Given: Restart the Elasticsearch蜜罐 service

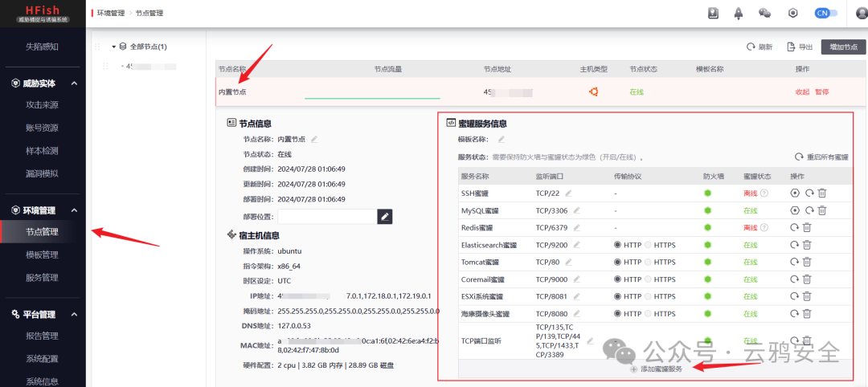Looking at the screenshot, I should point(795,244).
